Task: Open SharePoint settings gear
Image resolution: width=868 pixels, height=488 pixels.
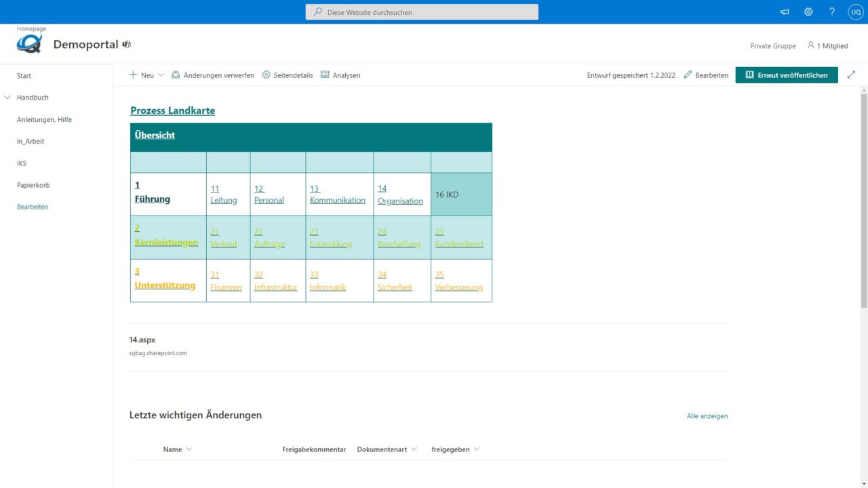Action: (808, 12)
